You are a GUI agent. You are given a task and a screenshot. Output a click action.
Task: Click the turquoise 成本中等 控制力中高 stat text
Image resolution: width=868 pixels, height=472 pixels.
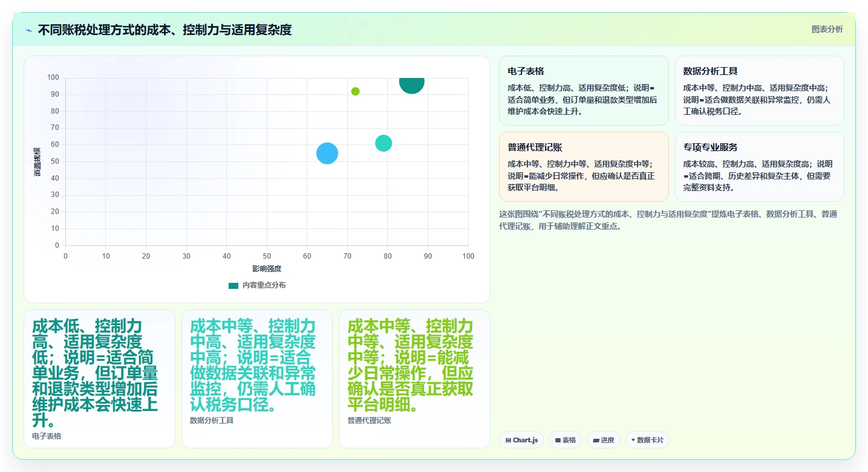[x=253, y=365]
